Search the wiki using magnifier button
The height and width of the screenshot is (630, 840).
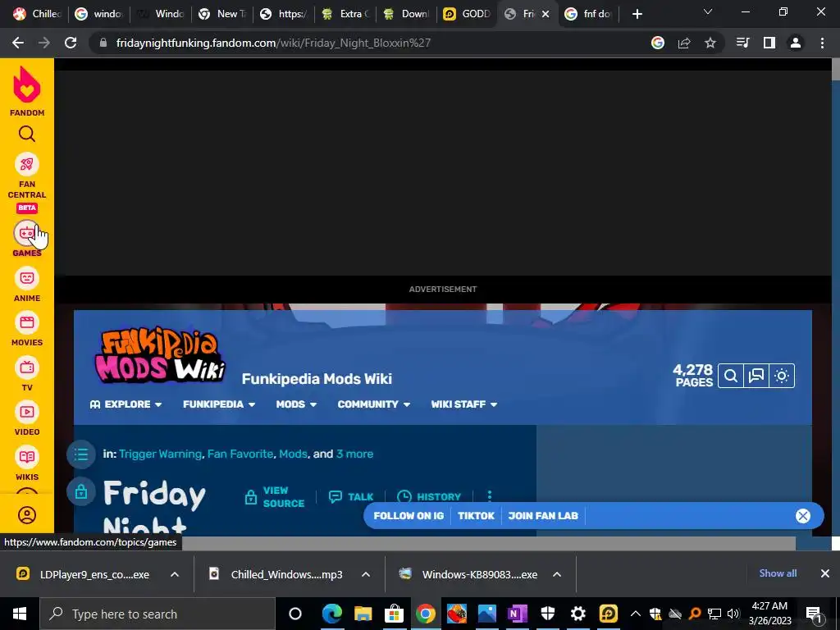[731, 376]
